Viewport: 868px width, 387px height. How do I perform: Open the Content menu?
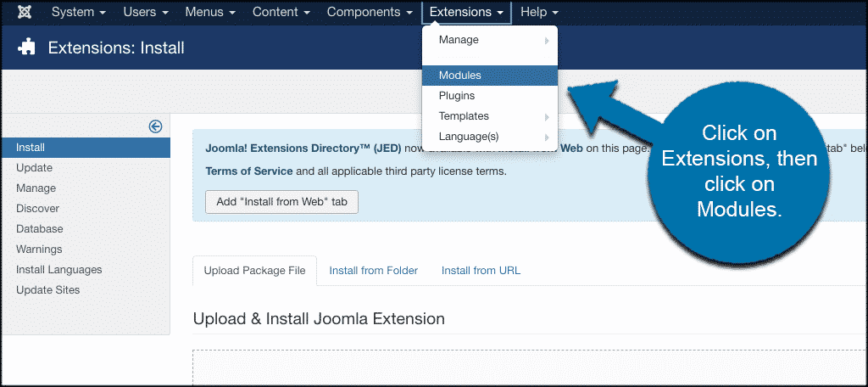(282, 12)
